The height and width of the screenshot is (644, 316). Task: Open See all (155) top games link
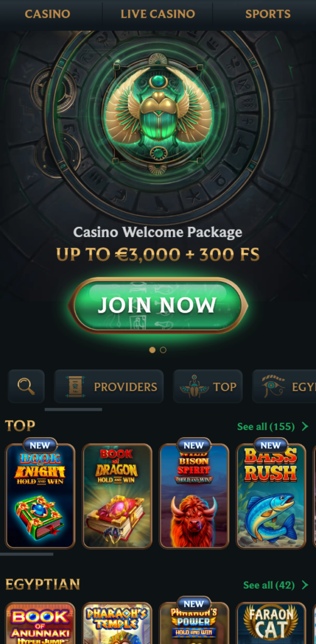[x=266, y=427]
